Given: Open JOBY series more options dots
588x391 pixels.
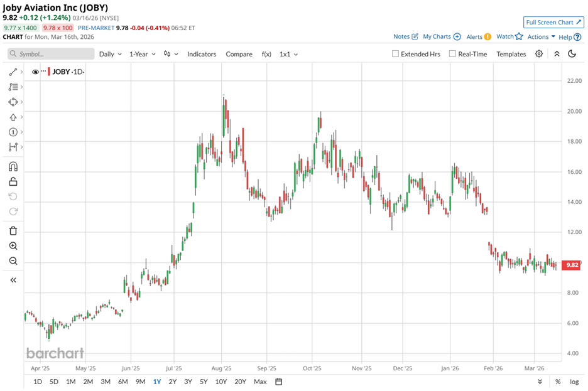Looking at the screenshot, I should [43, 71].
